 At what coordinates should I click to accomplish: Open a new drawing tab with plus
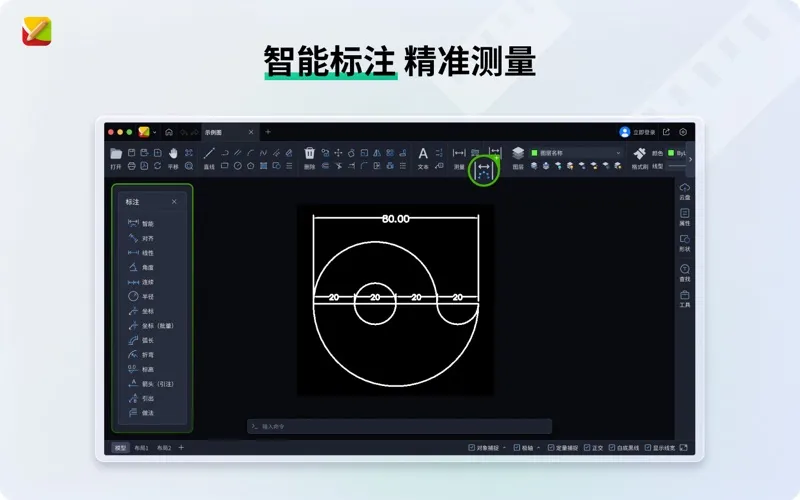point(268,132)
